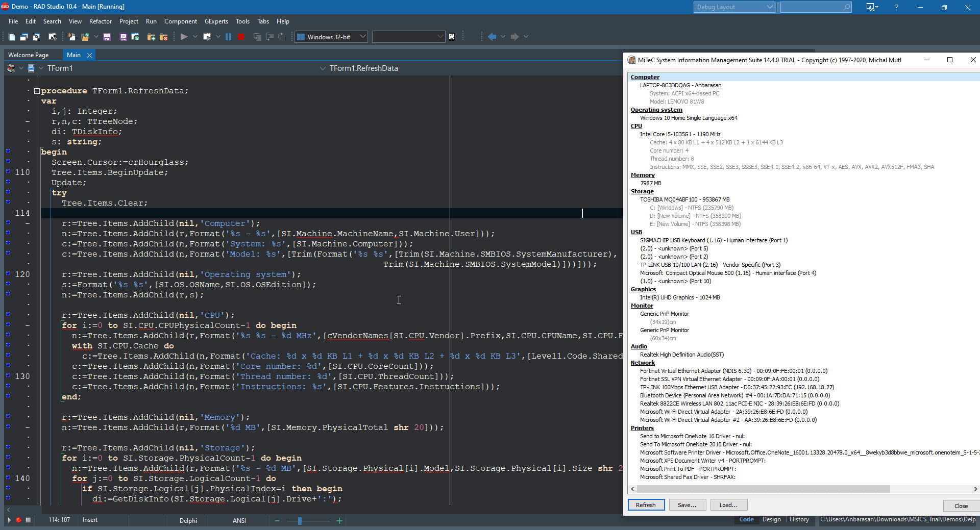The height and width of the screenshot is (530, 980).
Task: Click the Run Without Debugging icon
Action: point(207,37)
